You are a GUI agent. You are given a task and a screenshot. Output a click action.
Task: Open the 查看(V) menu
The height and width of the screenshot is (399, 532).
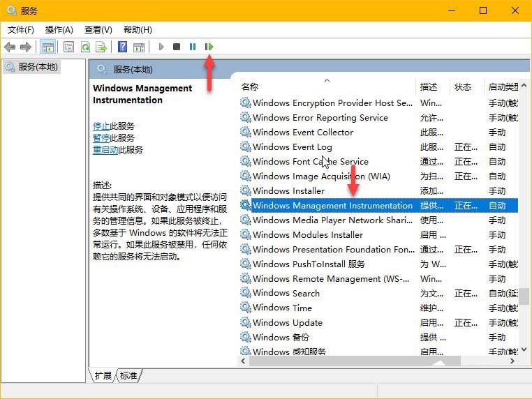pyautogui.click(x=98, y=30)
